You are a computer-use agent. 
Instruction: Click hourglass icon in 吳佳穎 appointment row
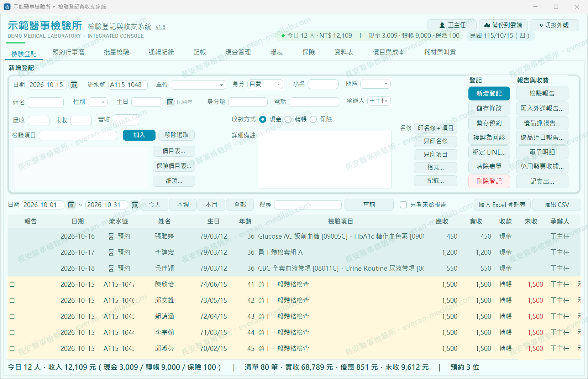point(111,269)
